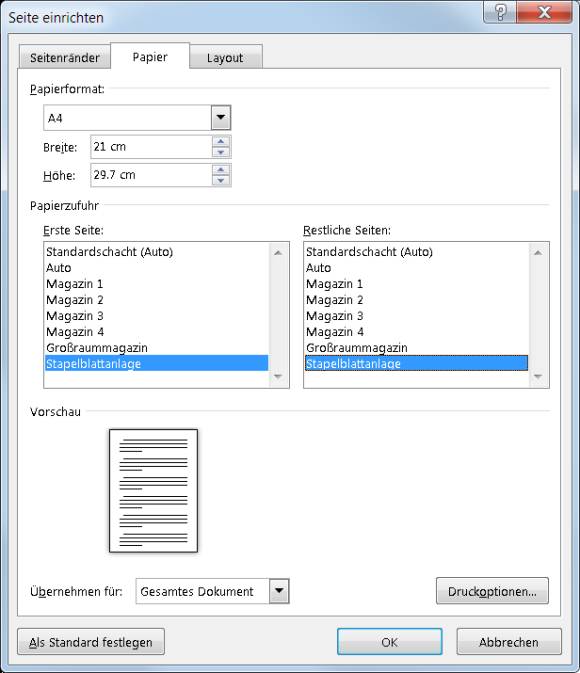Confirm with the OK button

[x=389, y=642]
